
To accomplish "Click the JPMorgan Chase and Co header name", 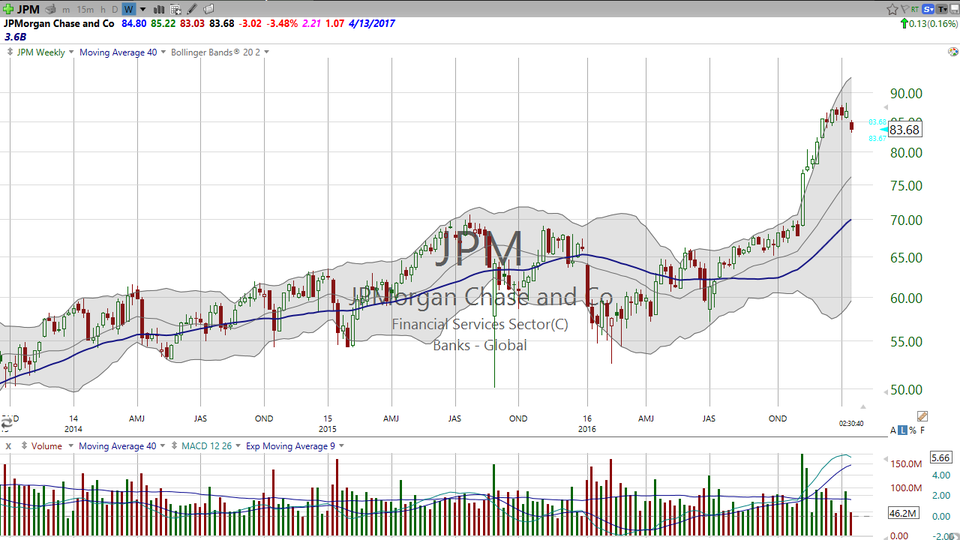I will point(59,23).
